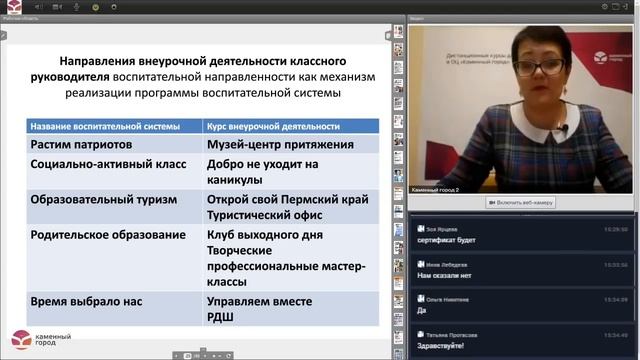Click the 'Да' chat message
Screen dimensions: 640x360
point(422,310)
